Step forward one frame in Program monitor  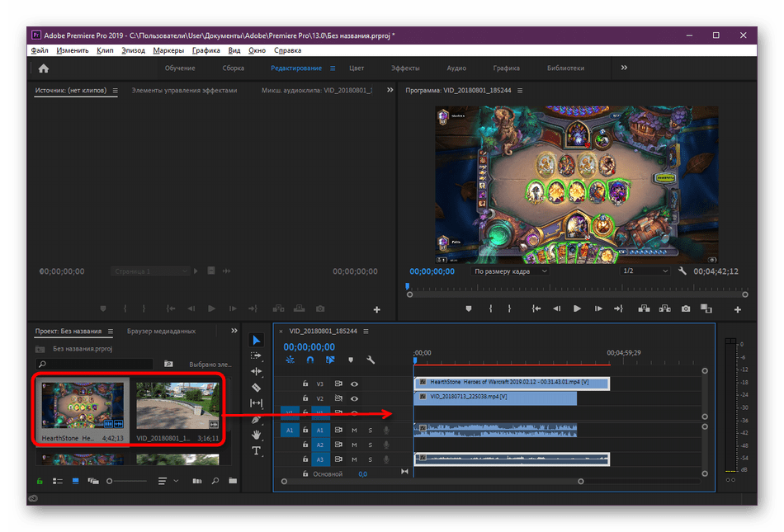[598, 308]
